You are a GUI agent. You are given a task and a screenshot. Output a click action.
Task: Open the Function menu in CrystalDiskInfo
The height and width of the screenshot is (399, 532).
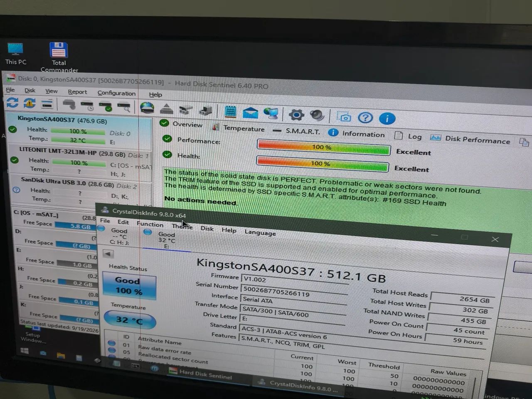[150, 224]
